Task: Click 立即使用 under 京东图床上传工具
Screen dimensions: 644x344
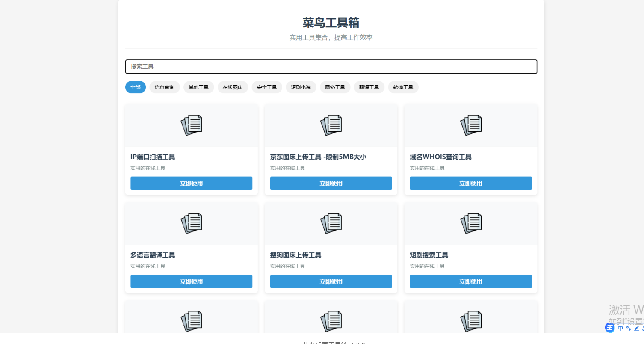Action: 331,183
